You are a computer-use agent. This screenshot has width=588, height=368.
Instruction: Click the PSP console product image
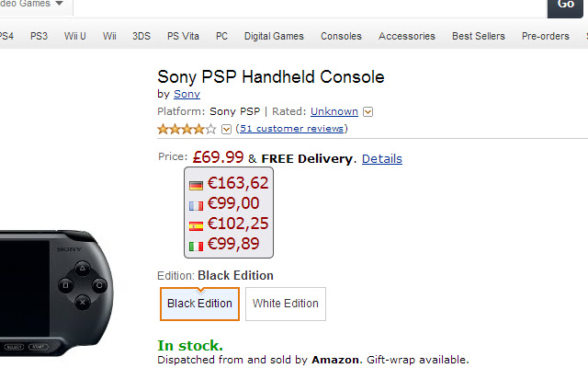[x=56, y=293]
